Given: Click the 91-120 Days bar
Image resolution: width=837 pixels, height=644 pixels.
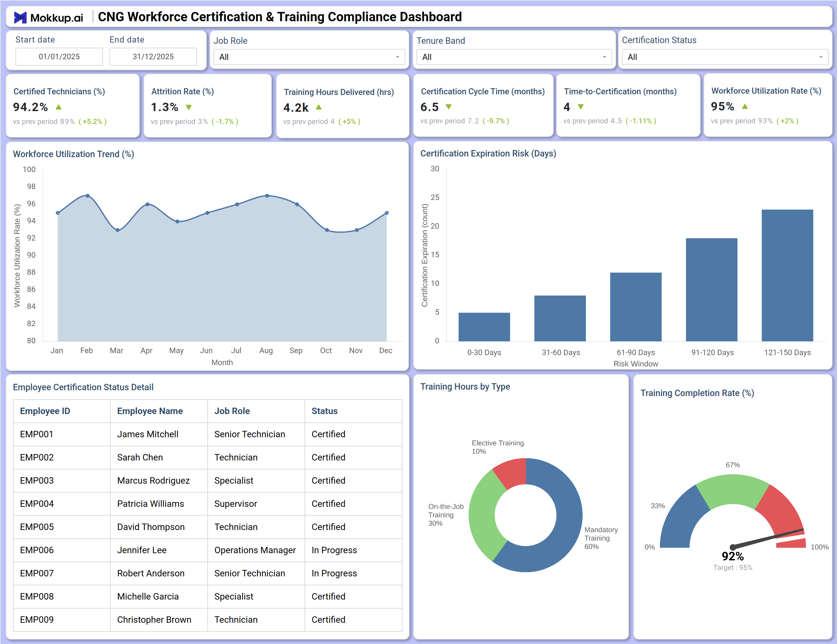Looking at the screenshot, I should pyautogui.click(x=712, y=289).
